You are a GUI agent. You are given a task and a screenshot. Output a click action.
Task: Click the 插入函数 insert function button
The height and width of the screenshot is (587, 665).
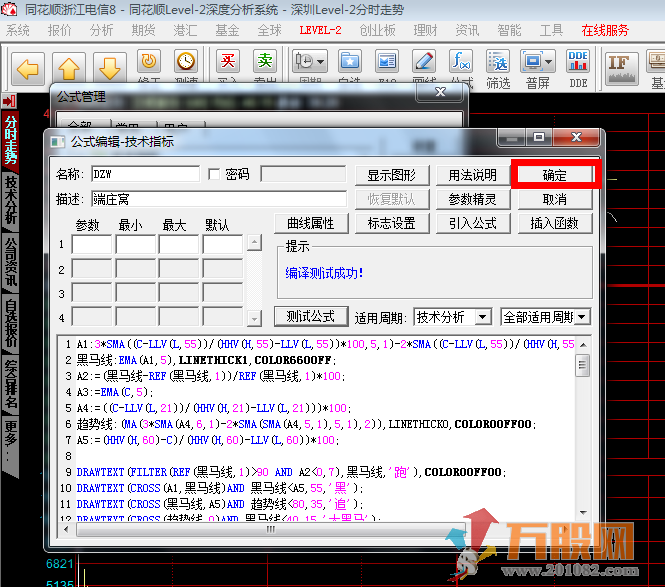(x=555, y=223)
